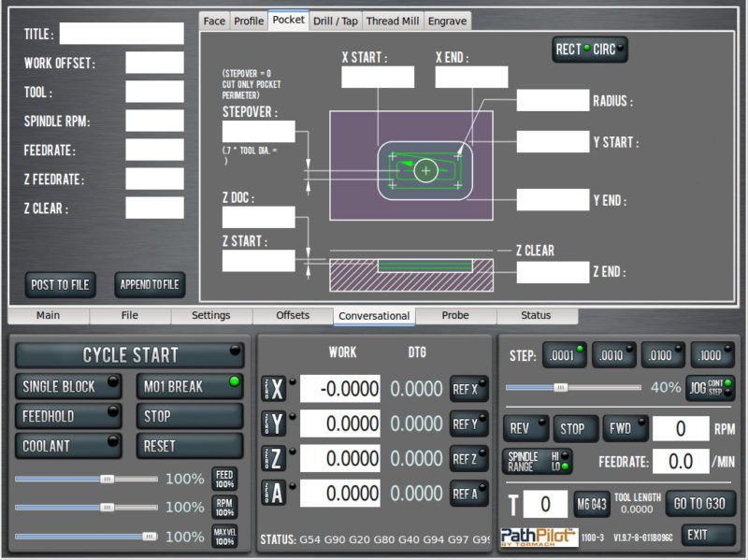This screenshot has width=748, height=560.
Task: Toggle the M01 Break option
Action: [190, 386]
